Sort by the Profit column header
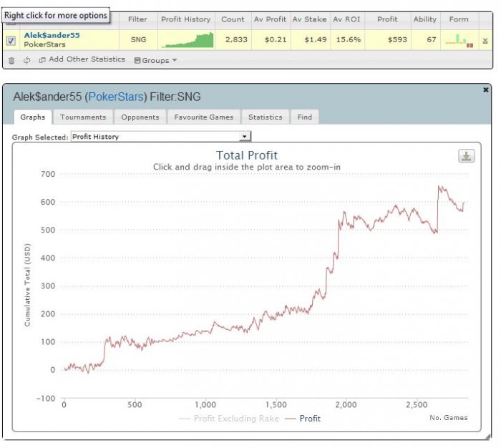Screen dimensions: 501x448 [388, 19]
